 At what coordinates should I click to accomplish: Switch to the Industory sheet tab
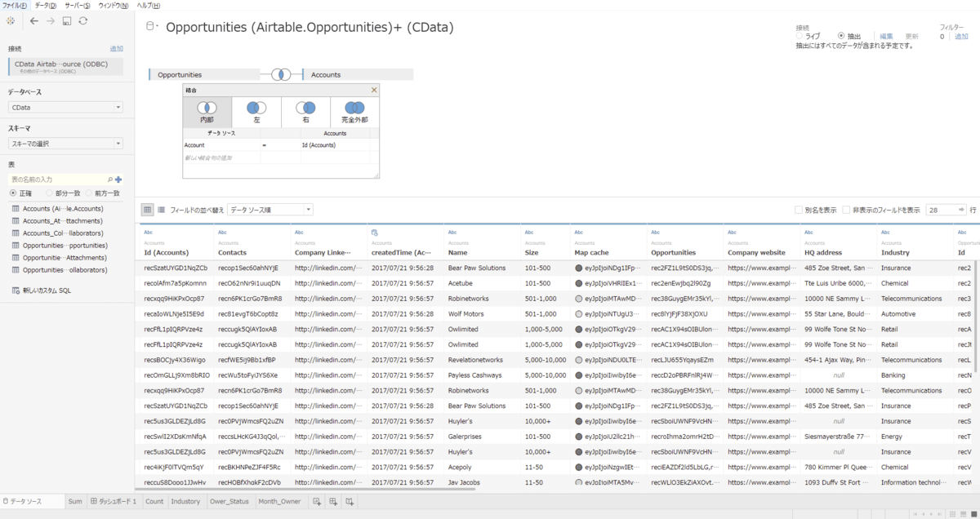coord(186,501)
